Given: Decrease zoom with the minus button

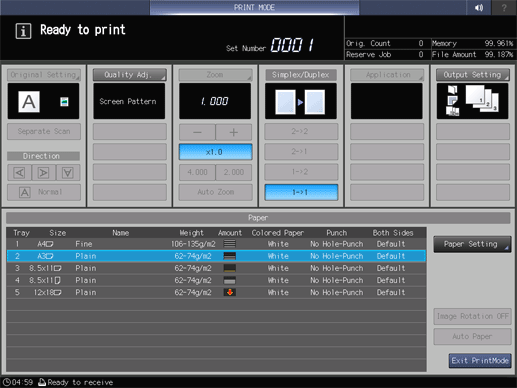Looking at the screenshot, I should 197,132.
